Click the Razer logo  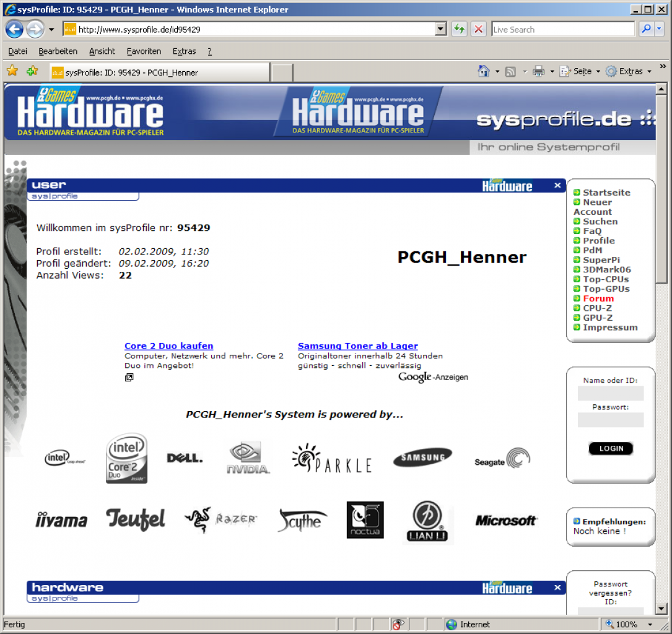(x=221, y=519)
